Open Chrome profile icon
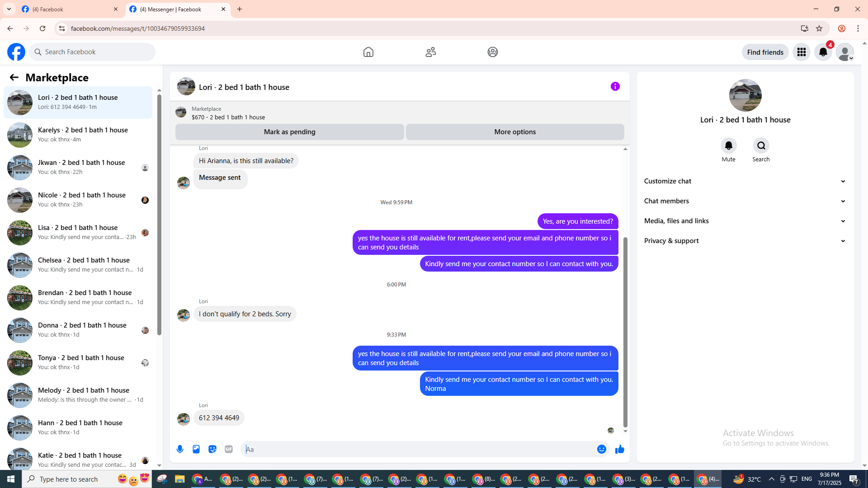Image resolution: width=868 pixels, height=488 pixels. tap(842, 28)
